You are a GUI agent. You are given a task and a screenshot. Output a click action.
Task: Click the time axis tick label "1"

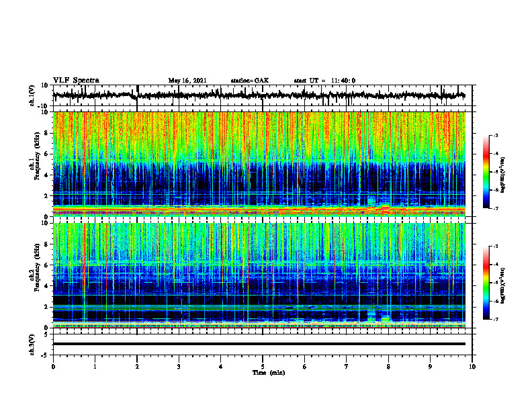(95, 367)
